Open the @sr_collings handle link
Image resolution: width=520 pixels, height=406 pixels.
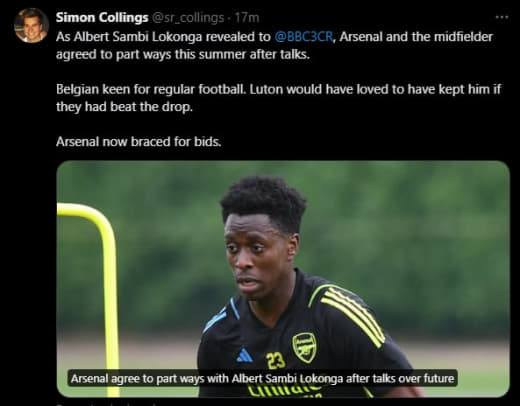point(188,18)
